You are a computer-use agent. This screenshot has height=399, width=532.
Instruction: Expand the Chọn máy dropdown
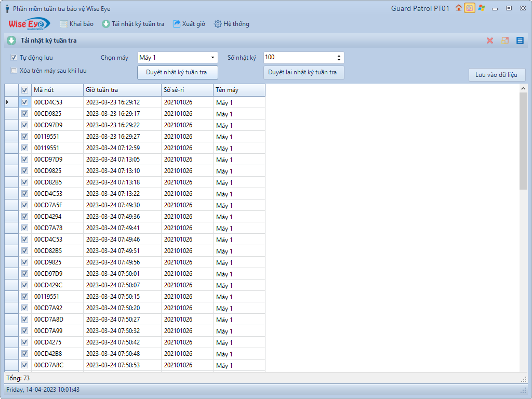(212, 58)
